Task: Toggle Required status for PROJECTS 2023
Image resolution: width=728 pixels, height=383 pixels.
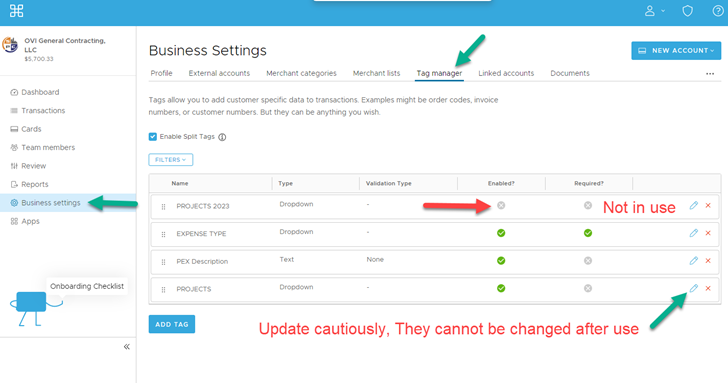Action: coord(588,205)
